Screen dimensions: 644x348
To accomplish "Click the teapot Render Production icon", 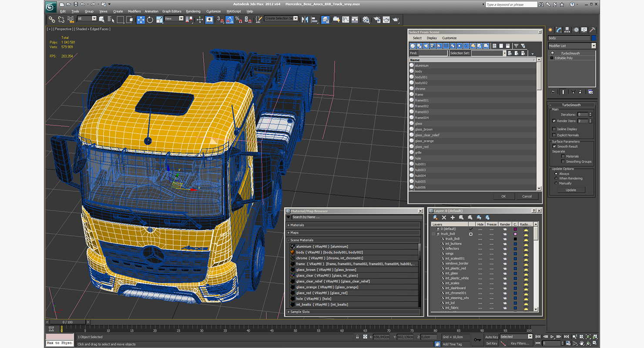I will (x=396, y=20).
